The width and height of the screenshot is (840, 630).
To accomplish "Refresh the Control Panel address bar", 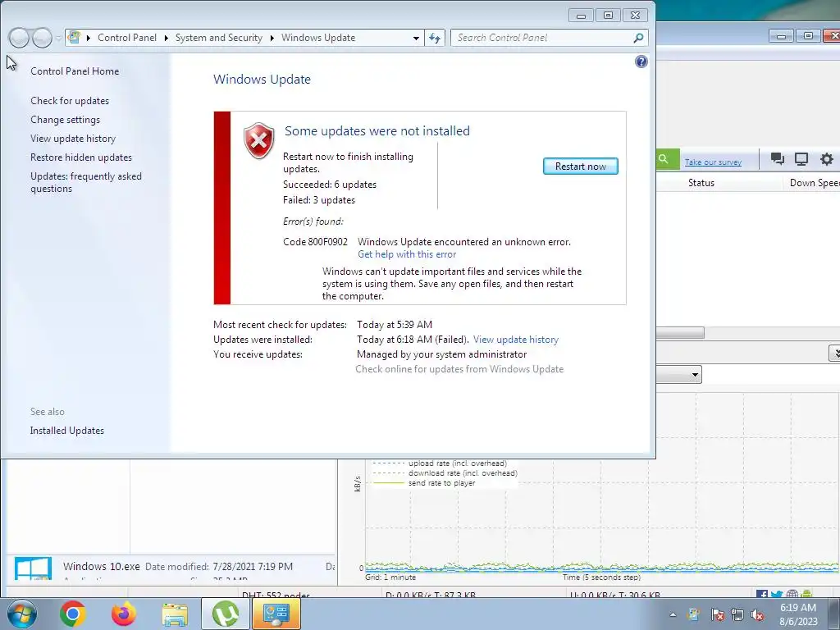I will (435, 38).
